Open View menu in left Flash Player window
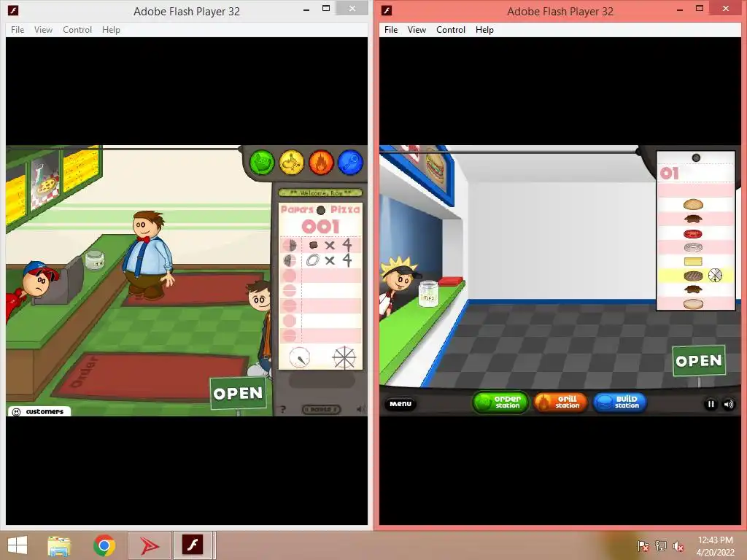 (43, 29)
